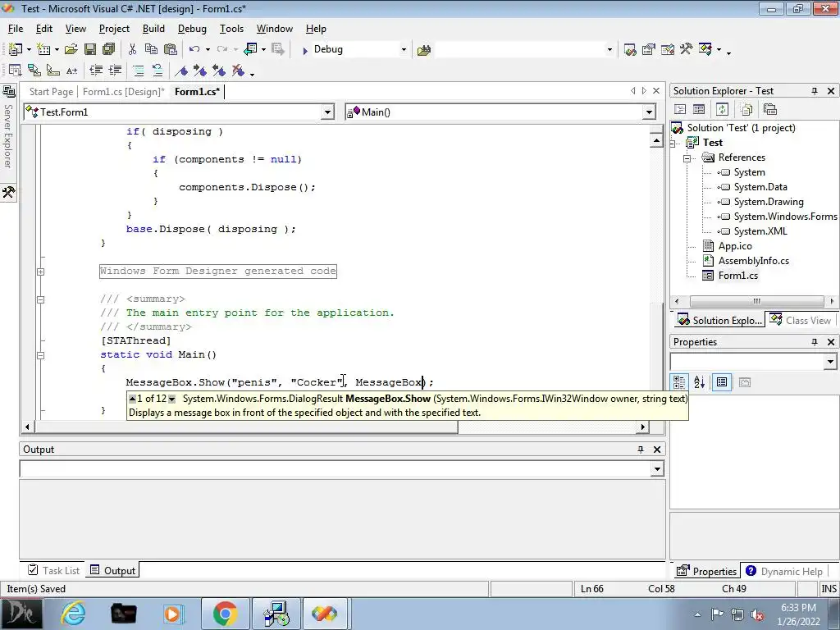This screenshot has width=840, height=630.
Task: Click the View Code icon in Solution Explorer
Action: click(x=680, y=109)
